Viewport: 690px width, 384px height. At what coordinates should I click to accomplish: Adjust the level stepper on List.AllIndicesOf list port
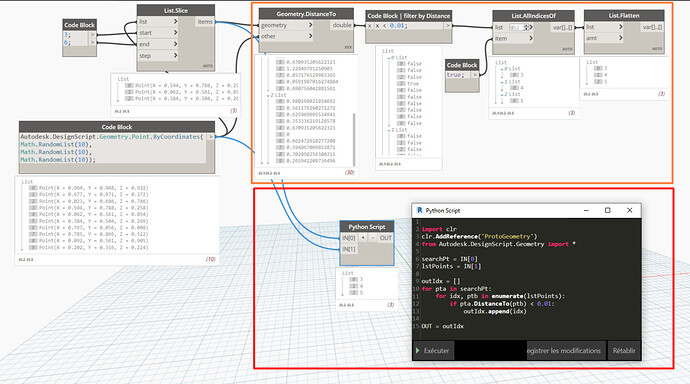point(526,27)
